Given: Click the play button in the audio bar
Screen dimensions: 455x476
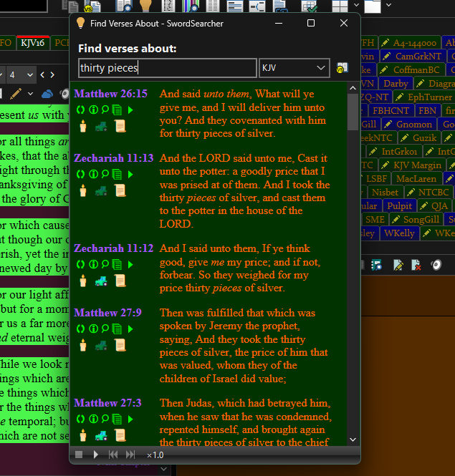Looking at the screenshot, I should [x=96, y=455].
